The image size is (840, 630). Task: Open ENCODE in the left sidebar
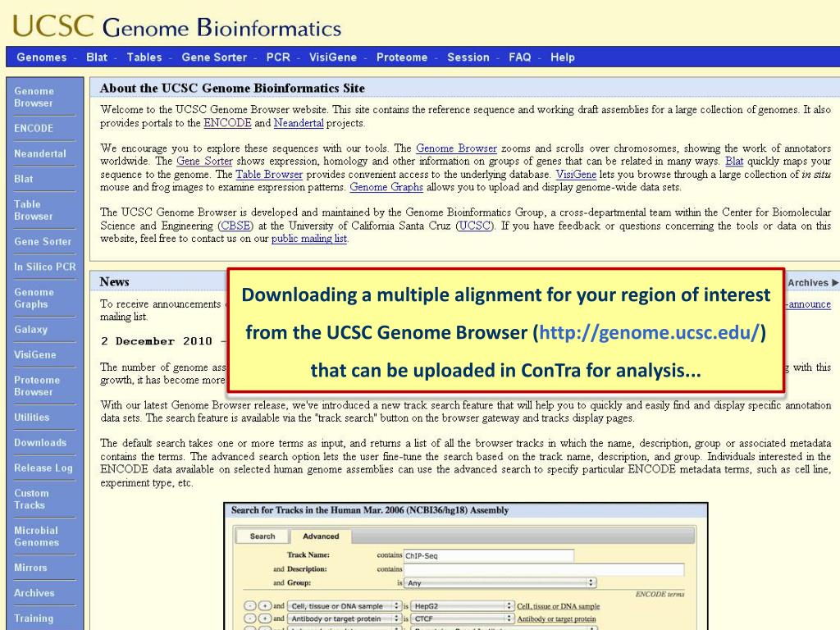[34, 129]
